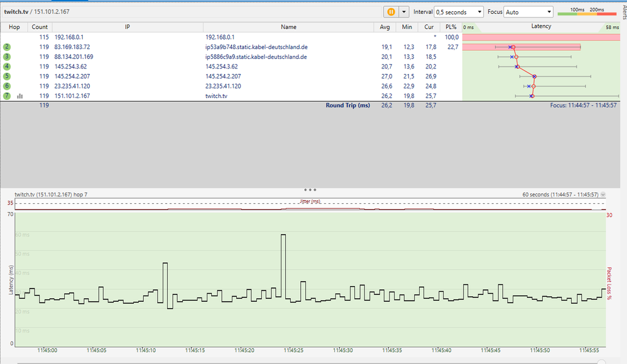Select hop 6 green circle icon
627x364 pixels.
pos(7,86)
